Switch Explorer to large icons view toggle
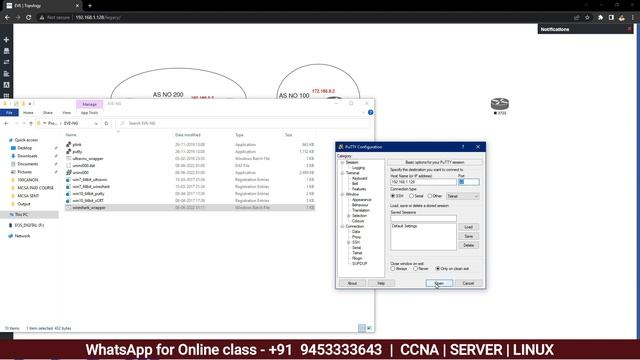This screenshot has width=640, height=360. pyautogui.click(x=369, y=328)
